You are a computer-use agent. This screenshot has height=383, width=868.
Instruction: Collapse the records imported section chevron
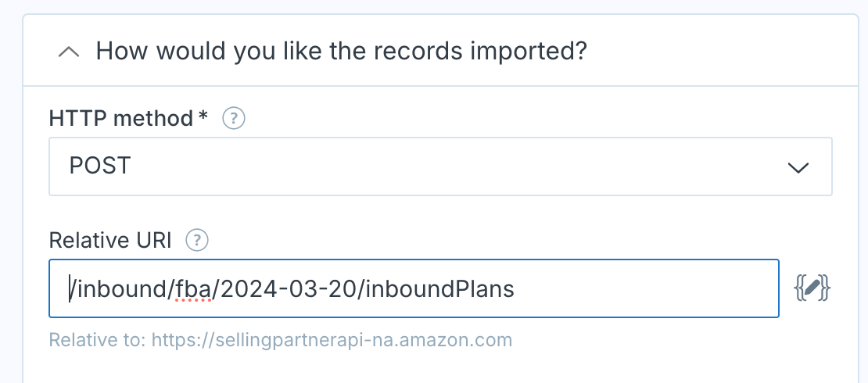click(69, 52)
